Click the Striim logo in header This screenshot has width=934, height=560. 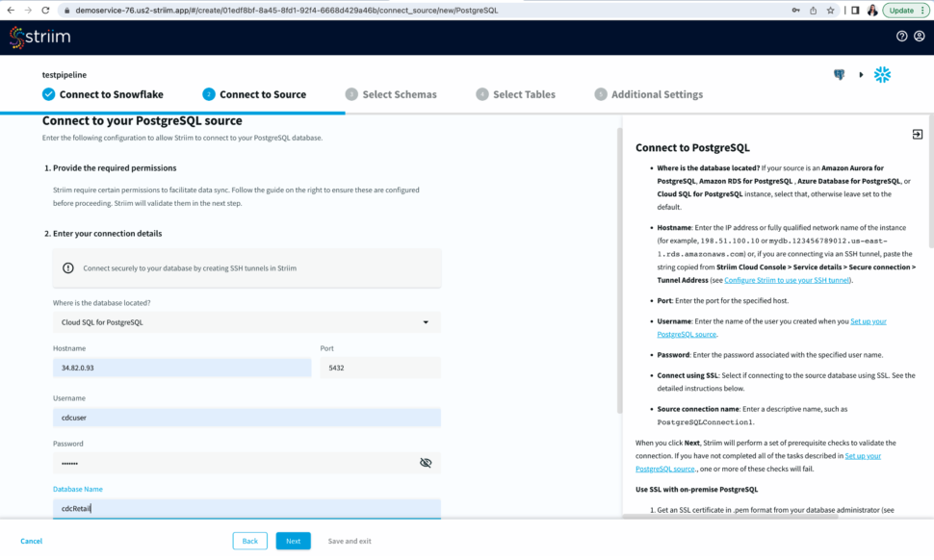click(x=39, y=38)
